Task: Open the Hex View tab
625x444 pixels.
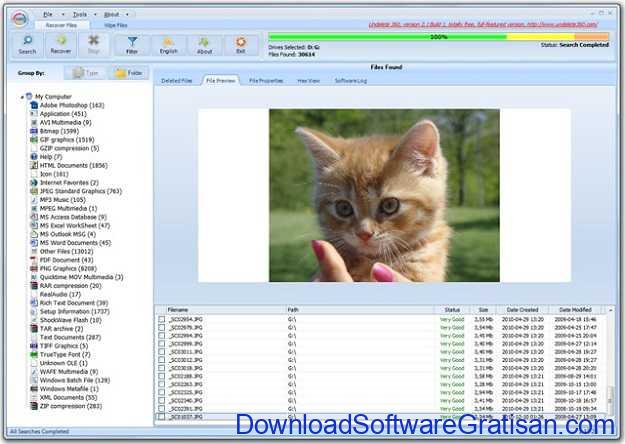Action: 309,81
